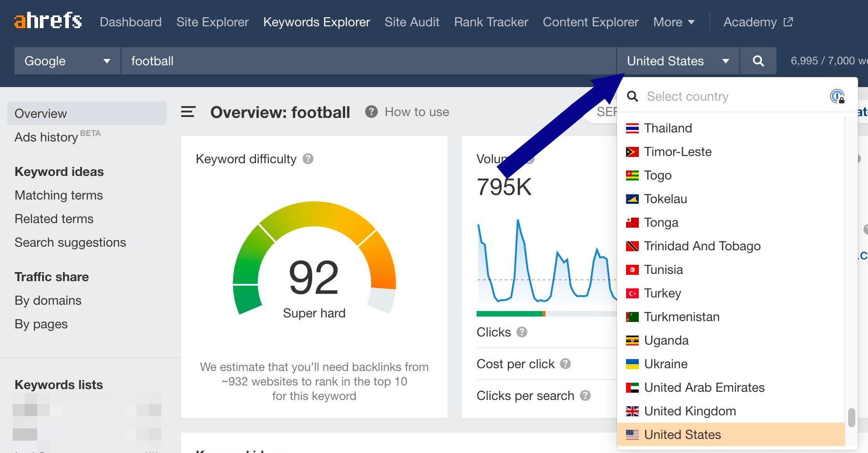Toggle the hamburger sidebar menu icon
The height and width of the screenshot is (453, 868).
(188, 112)
